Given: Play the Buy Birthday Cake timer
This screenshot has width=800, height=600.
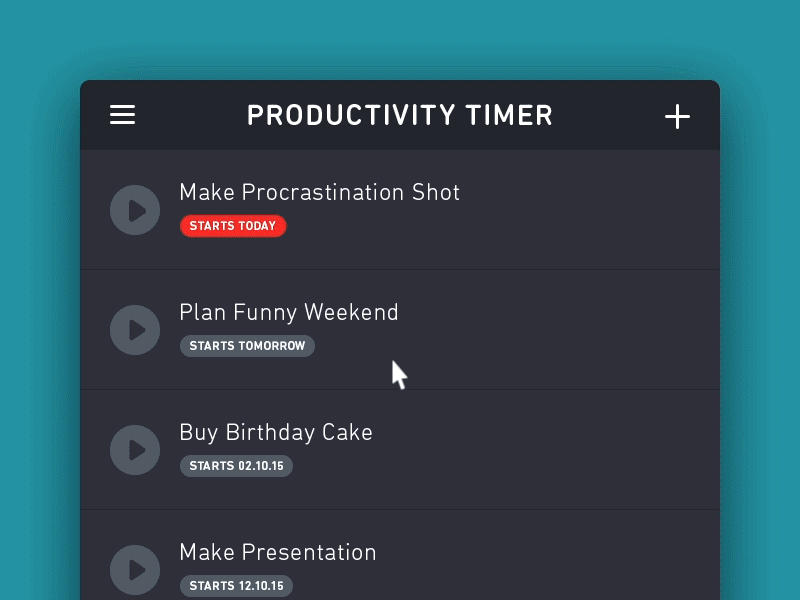Looking at the screenshot, I should [135, 450].
